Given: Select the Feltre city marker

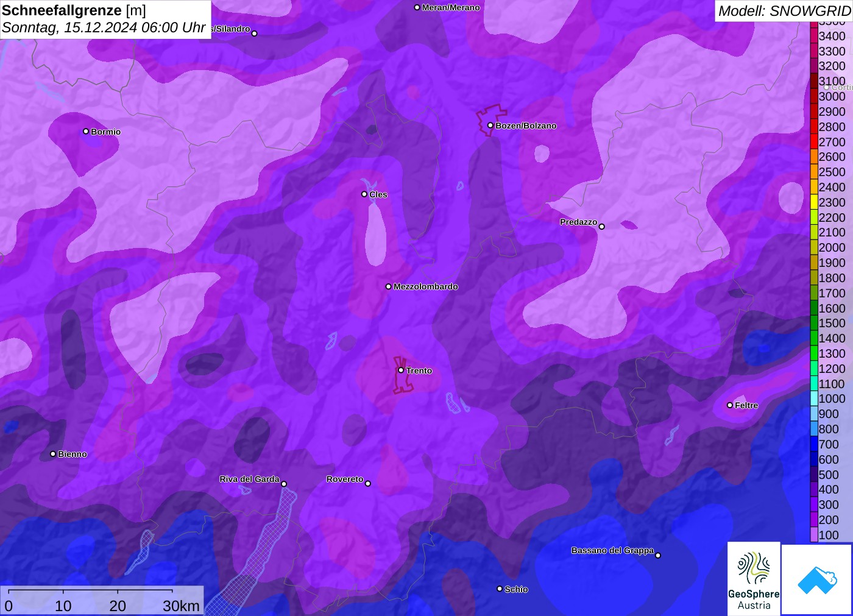Looking at the screenshot, I should pyautogui.click(x=730, y=405).
